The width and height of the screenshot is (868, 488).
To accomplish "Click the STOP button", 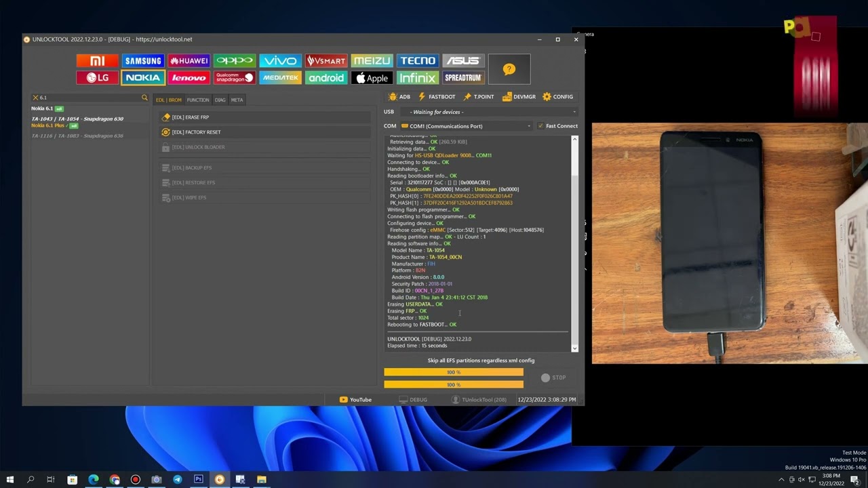I will point(553,378).
